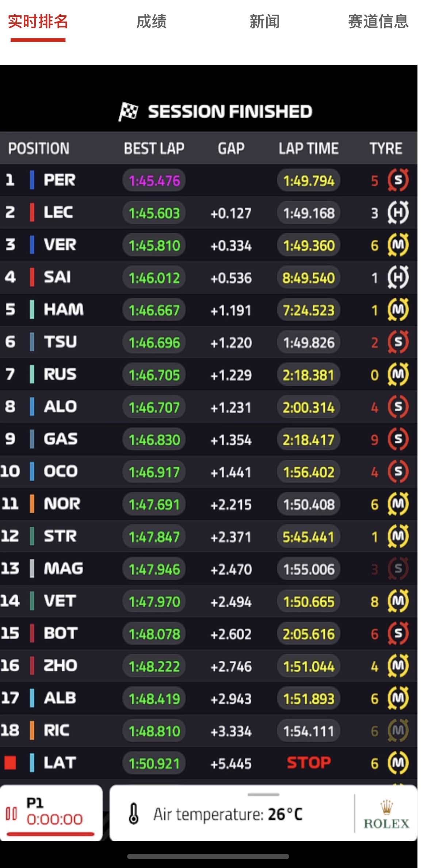This screenshot has height=868, width=435.
Task: Click the BEST LAP column header
Action: [x=154, y=148]
